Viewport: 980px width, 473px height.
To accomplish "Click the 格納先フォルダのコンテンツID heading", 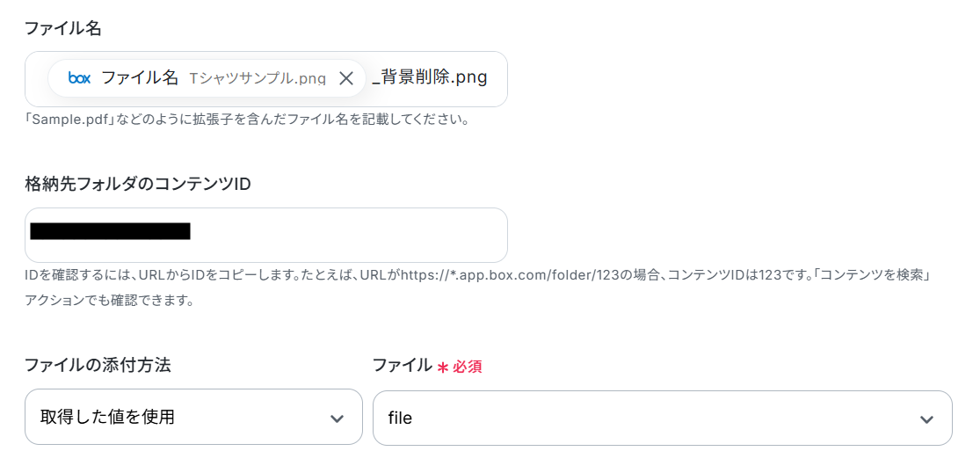I will 138,184.
